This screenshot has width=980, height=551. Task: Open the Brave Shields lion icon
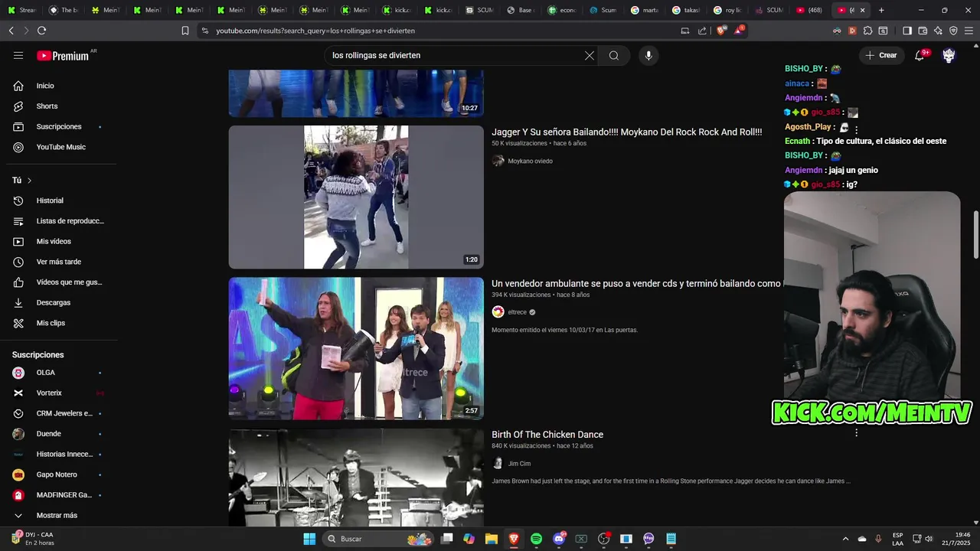click(722, 31)
